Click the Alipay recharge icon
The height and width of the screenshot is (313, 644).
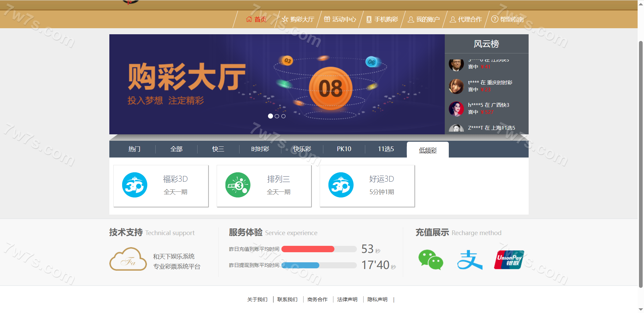click(x=470, y=260)
